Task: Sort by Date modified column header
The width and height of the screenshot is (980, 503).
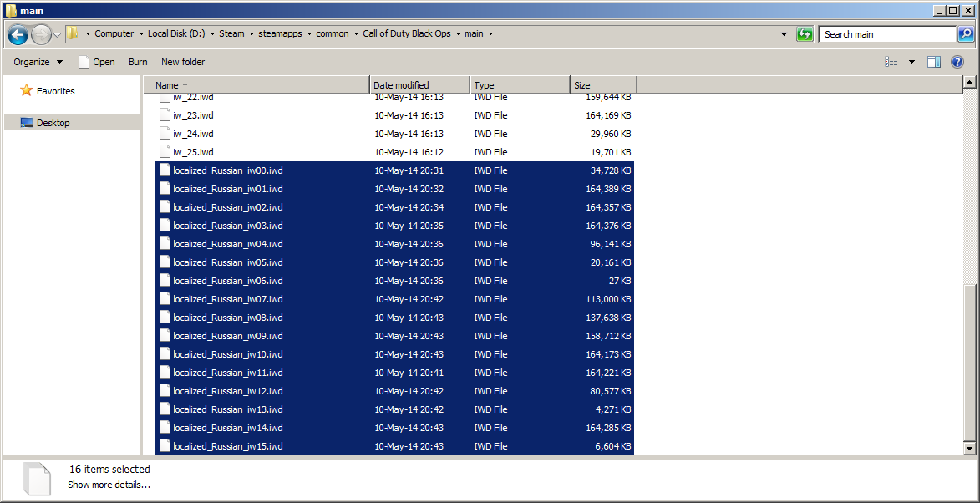Action: pyautogui.click(x=420, y=85)
